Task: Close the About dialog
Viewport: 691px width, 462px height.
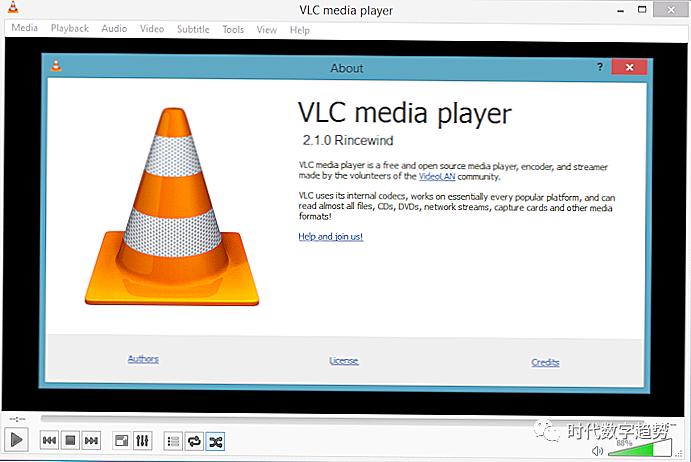Action: click(629, 67)
